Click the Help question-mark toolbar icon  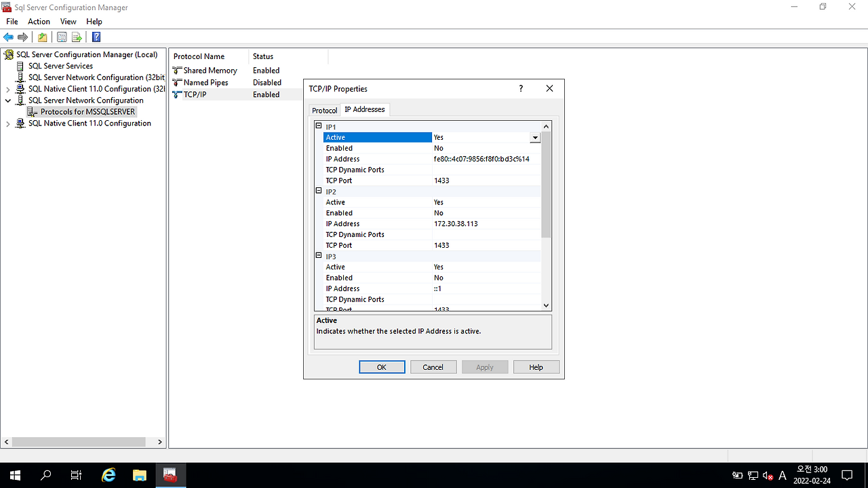[96, 37]
